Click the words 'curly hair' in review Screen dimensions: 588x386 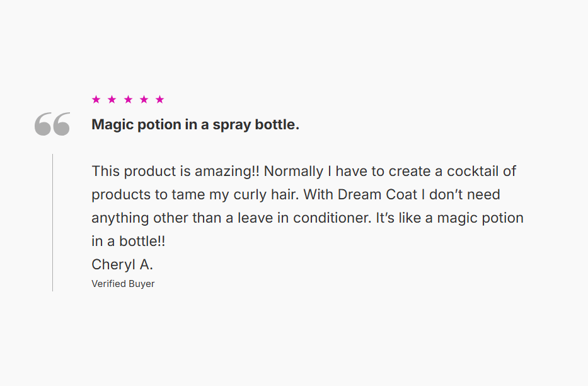coord(264,196)
